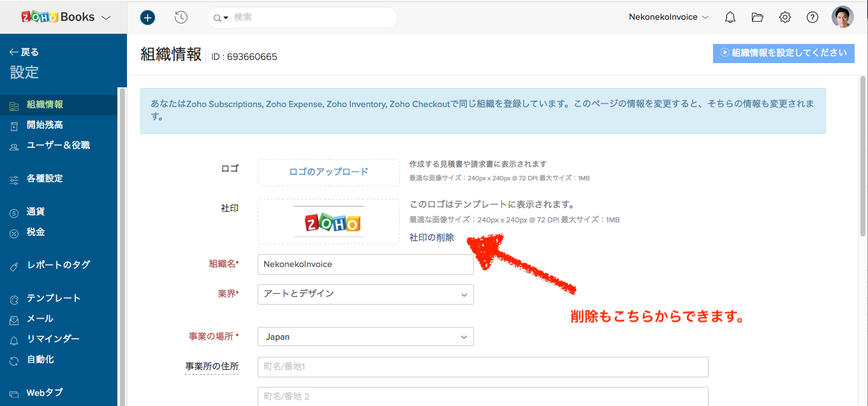Click the テンプレート palette icon
The width and height of the screenshot is (868, 406).
tap(14, 299)
